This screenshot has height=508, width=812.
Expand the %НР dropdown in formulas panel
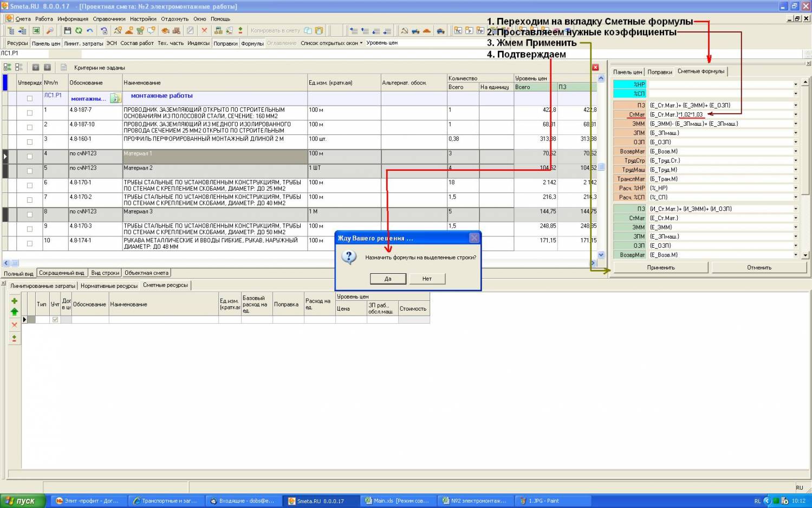(x=796, y=85)
